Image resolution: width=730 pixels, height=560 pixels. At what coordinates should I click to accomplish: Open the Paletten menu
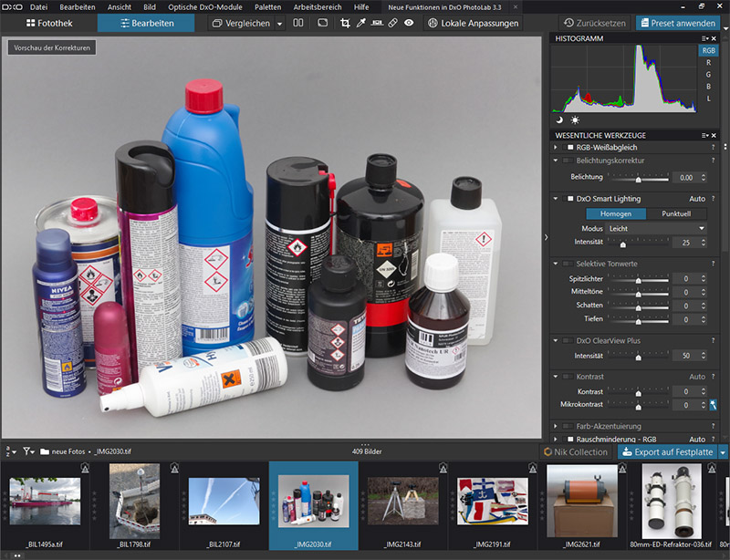click(x=267, y=6)
